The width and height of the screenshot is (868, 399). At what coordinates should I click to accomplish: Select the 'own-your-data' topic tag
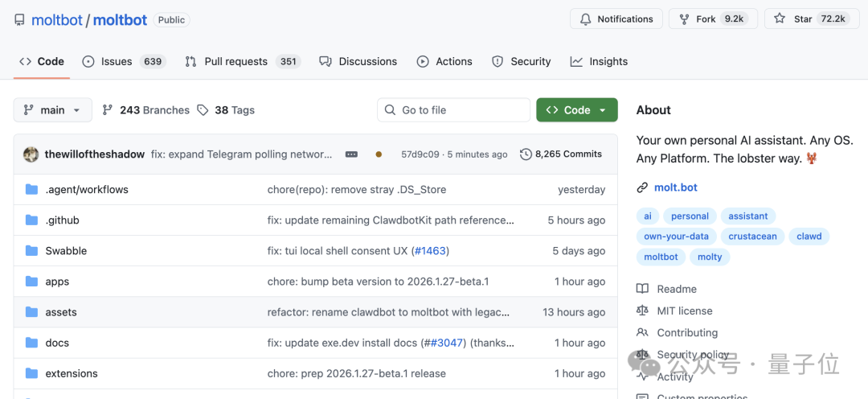click(676, 237)
